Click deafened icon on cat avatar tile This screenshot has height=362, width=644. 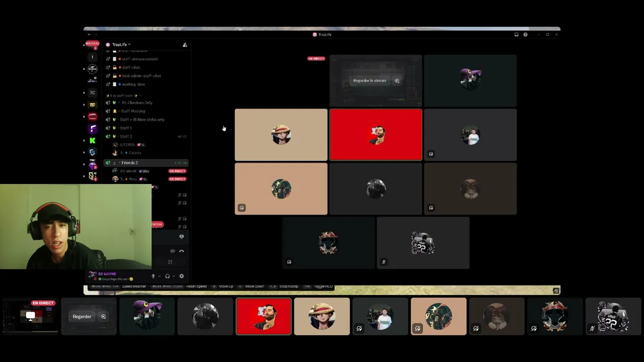[431, 208]
